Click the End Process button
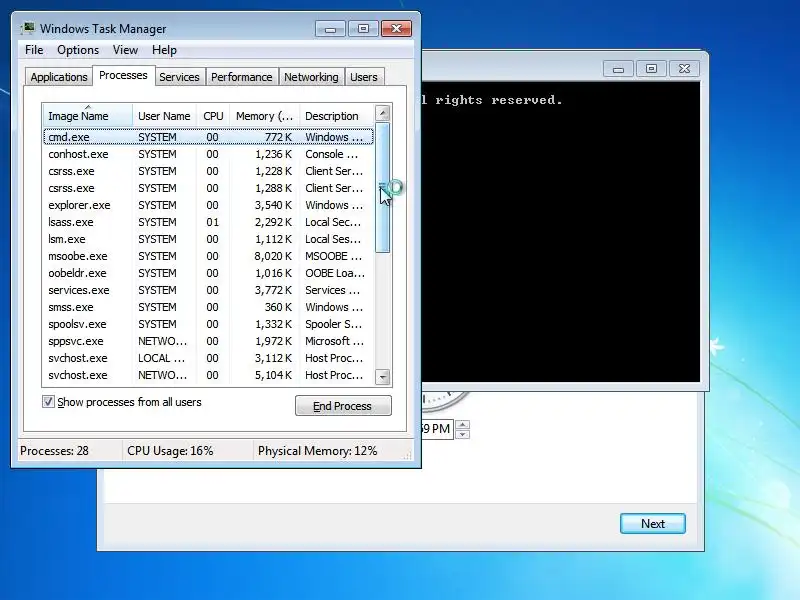This screenshot has height=600, width=800. click(343, 406)
